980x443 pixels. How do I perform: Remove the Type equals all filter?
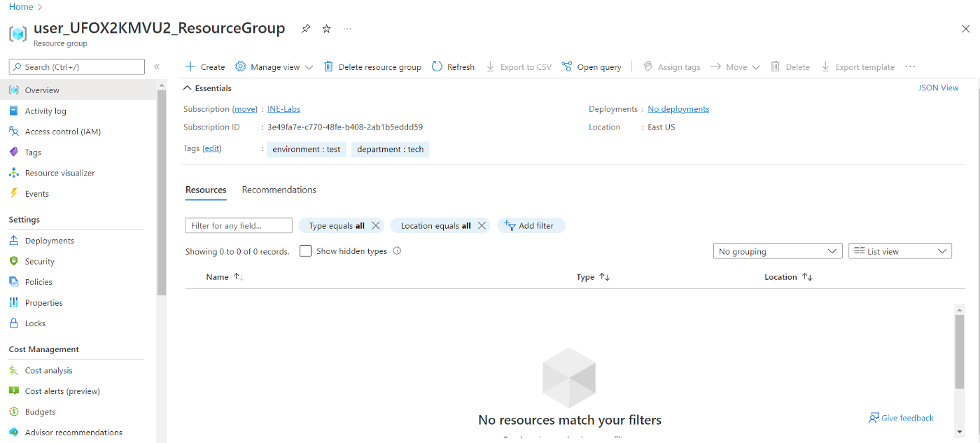[376, 225]
